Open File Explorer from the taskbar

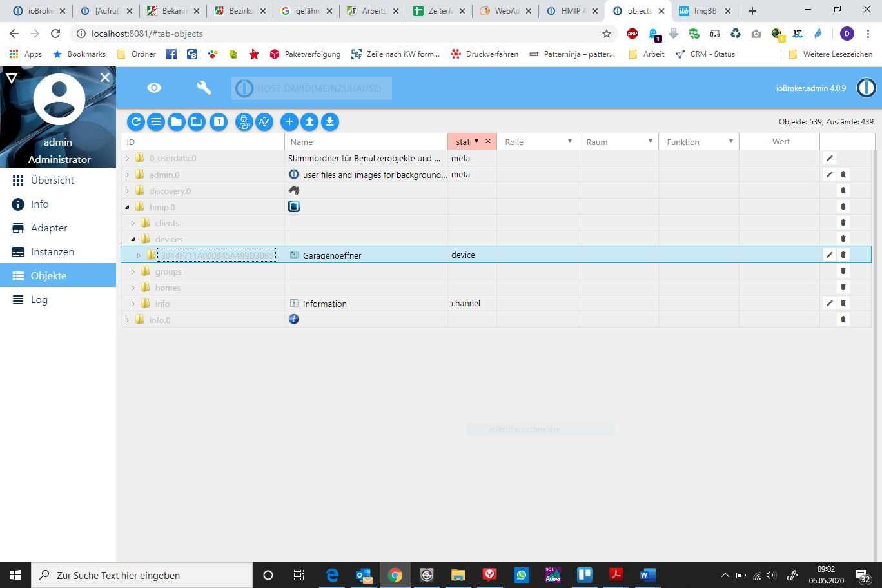click(x=458, y=575)
